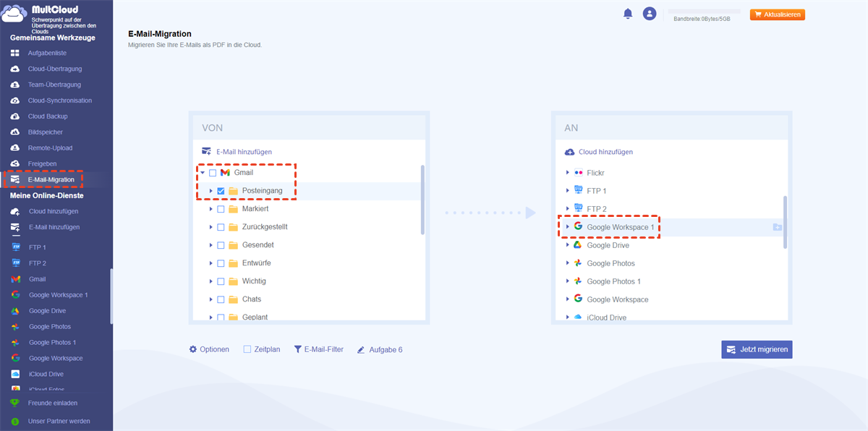Check the Gesendet folder checkbox
Image resolution: width=868 pixels, height=431 pixels.
pyautogui.click(x=221, y=245)
